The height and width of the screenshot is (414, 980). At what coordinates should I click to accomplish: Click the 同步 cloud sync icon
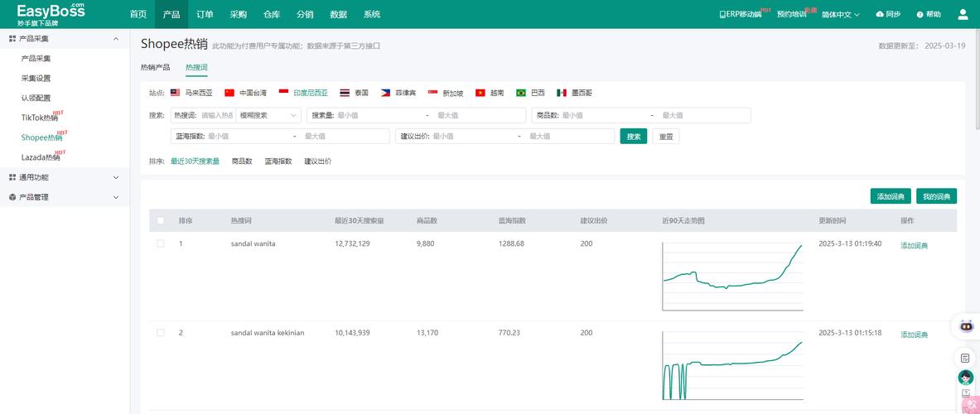[x=880, y=14]
